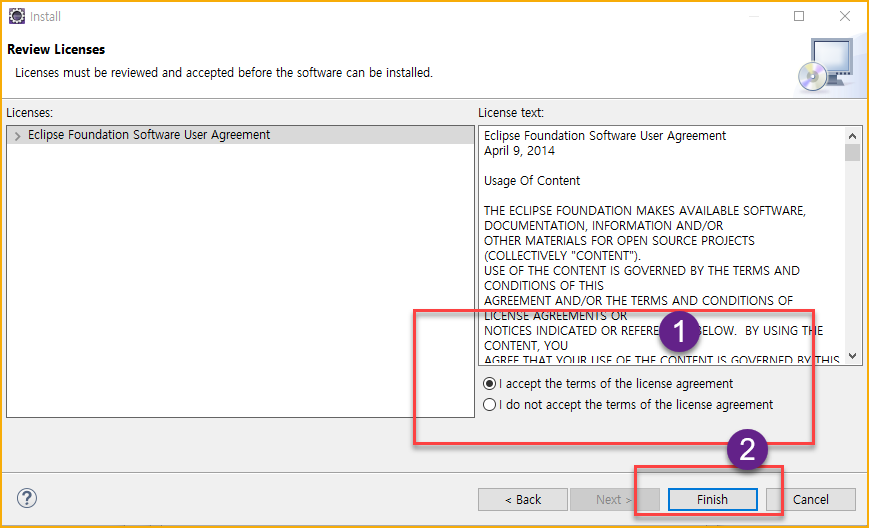Select "I do not accept the terms" radio button
The width and height of the screenshot is (869, 528).
coord(489,404)
